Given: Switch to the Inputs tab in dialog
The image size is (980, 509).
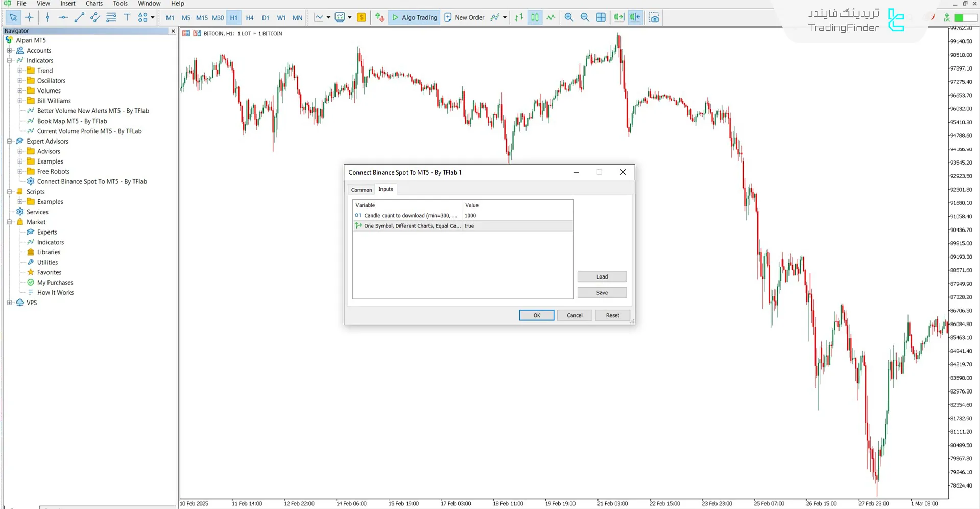Looking at the screenshot, I should click(386, 189).
